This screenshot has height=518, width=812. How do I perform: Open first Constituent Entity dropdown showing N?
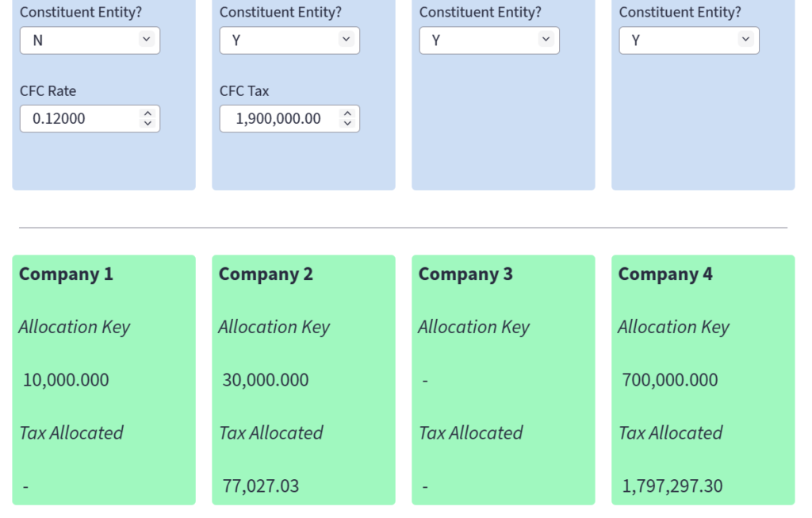click(x=90, y=40)
